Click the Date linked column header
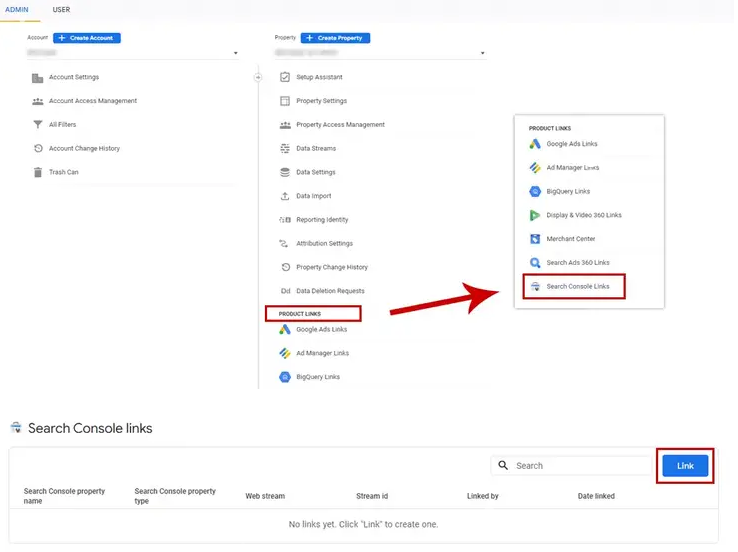The width and height of the screenshot is (738, 552). coord(596,496)
